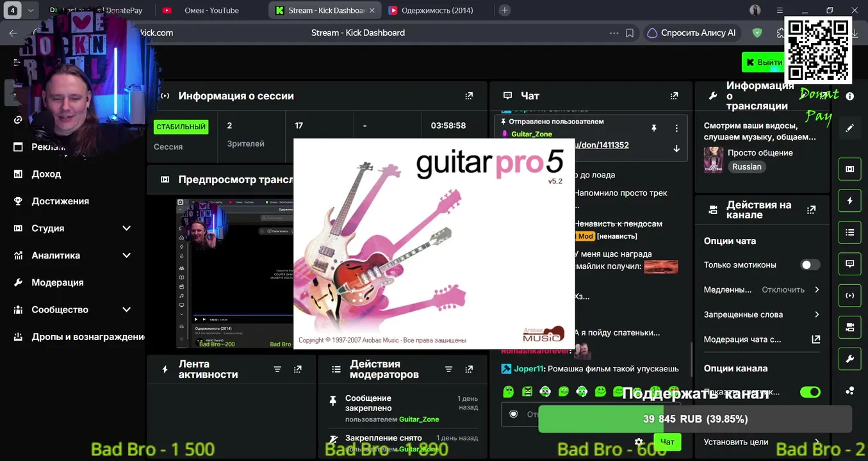Click the Аналитика chart icon

18,255
